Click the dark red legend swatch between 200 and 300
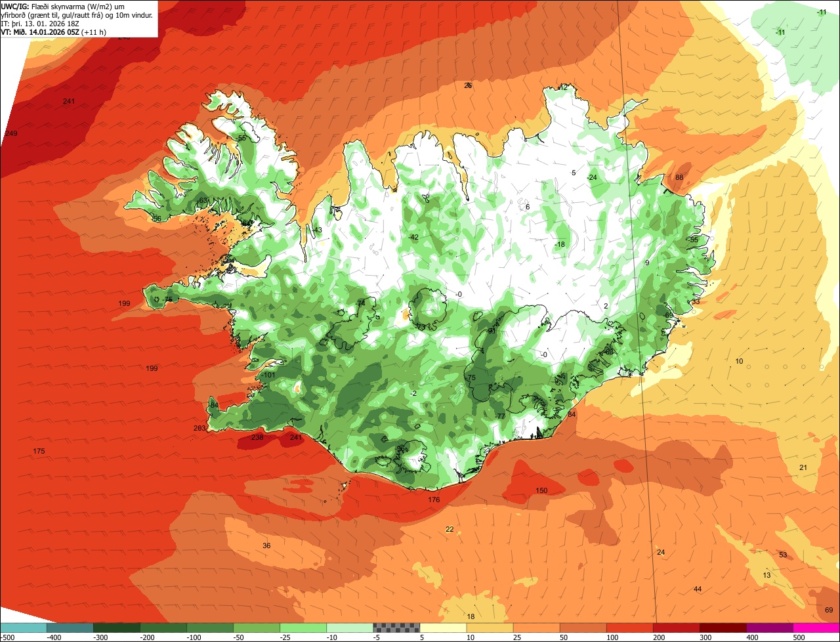The height and width of the screenshot is (642, 840). pyautogui.click(x=676, y=628)
